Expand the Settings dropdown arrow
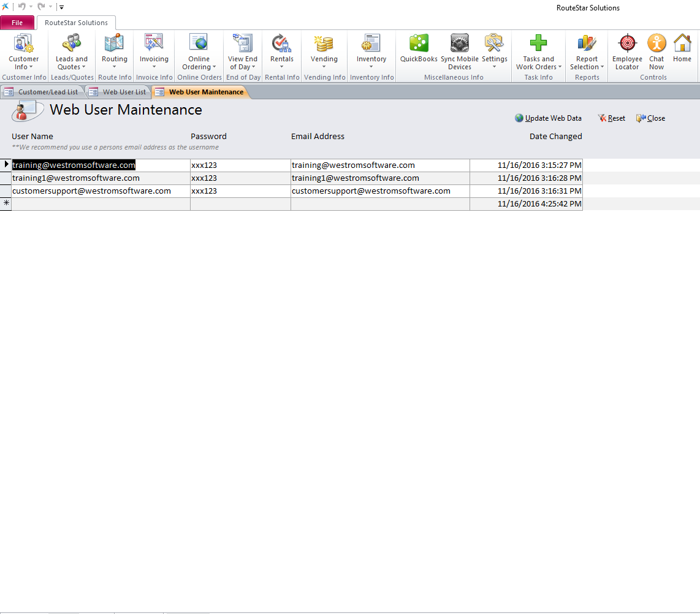This screenshot has width=700, height=614. coord(494,67)
